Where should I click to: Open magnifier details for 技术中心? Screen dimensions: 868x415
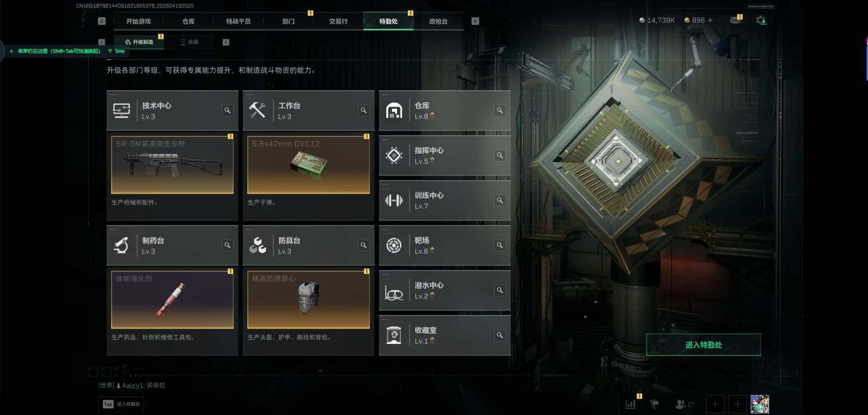click(227, 111)
